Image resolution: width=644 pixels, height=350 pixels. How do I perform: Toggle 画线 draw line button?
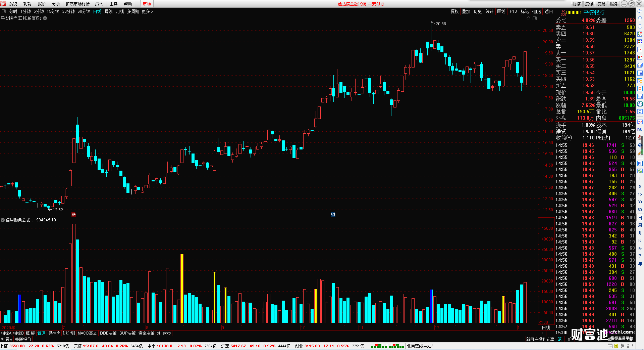pos(501,11)
